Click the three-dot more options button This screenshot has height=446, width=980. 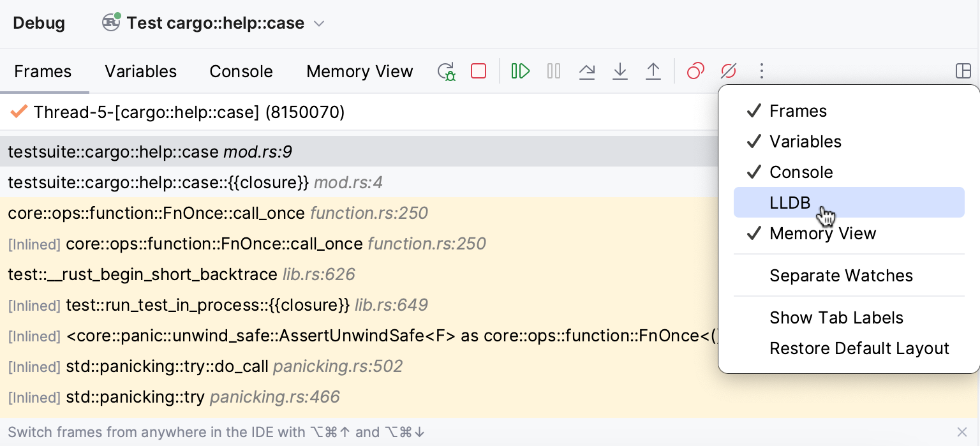[x=761, y=71]
